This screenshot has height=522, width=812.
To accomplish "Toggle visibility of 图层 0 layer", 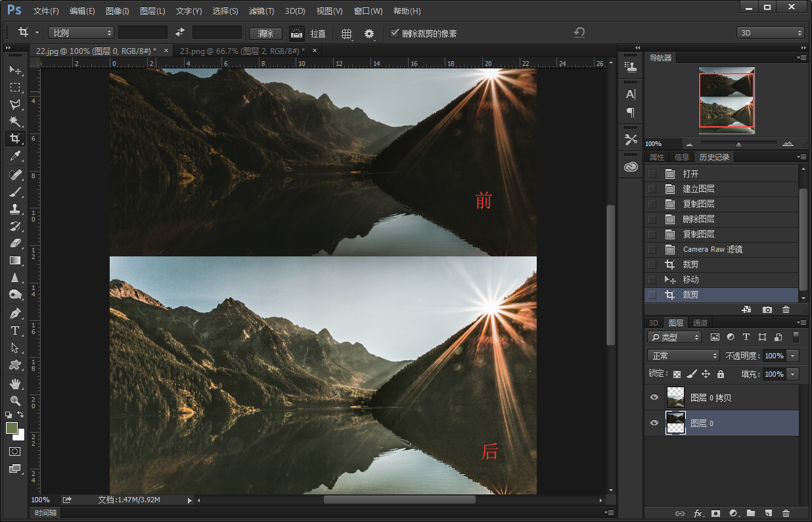I will (654, 423).
